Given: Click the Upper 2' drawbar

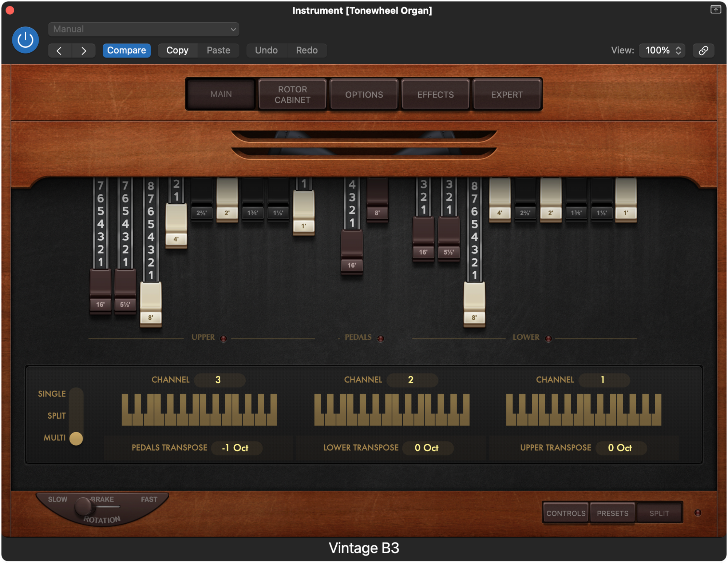Looking at the screenshot, I should click(x=227, y=199).
